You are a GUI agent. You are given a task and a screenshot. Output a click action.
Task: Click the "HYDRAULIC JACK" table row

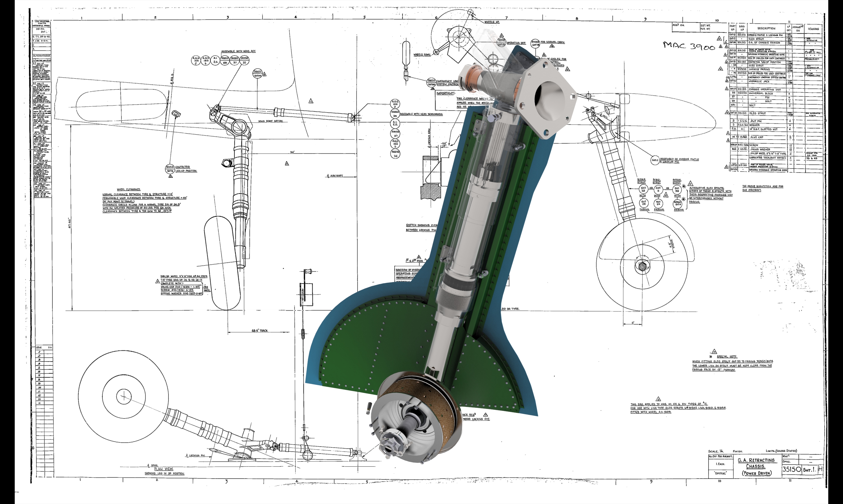[x=776, y=81]
